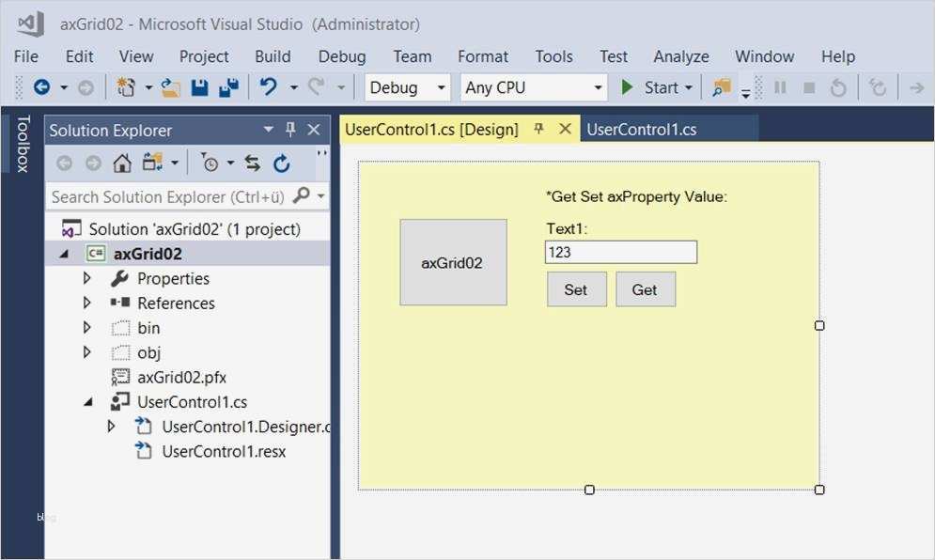Click the Find in Files toolbar icon
The image size is (935, 560).
pyautogui.click(x=720, y=86)
